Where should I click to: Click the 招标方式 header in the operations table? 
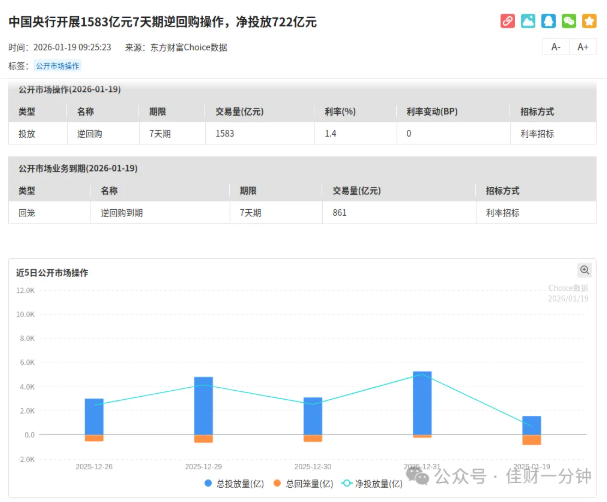point(537,111)
